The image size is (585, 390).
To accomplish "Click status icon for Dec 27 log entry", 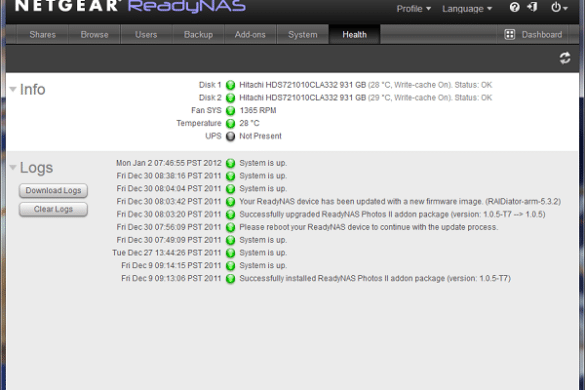I will click(x=231, y=253).
